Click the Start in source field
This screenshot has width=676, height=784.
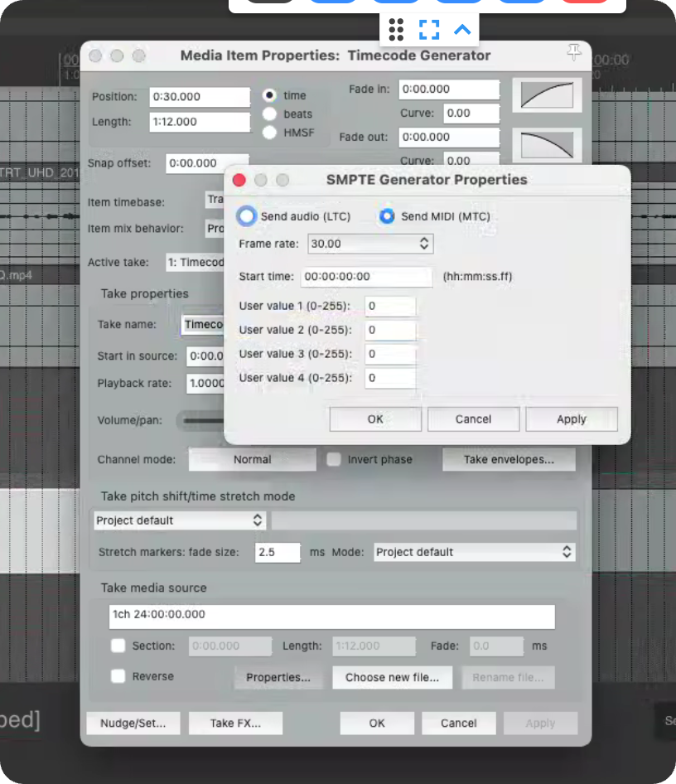click(x=205, y=356)
